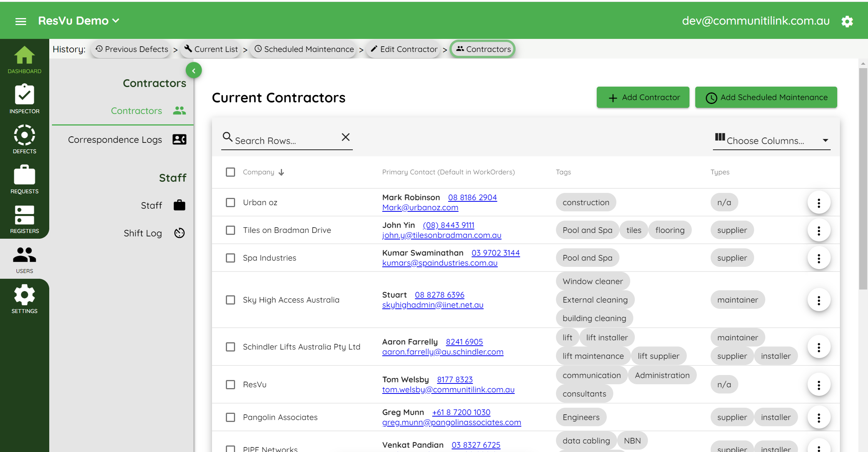This screenshot has width=868, height=452.
Task: Click the lift installer tag chip
Action: pyautogui.click(x=607, y=338)
